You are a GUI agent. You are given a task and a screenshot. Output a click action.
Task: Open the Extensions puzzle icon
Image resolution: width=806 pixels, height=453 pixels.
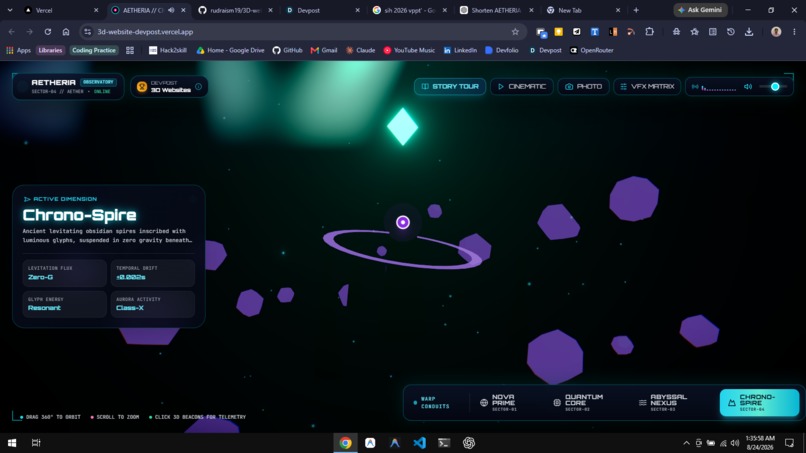tap(649, 32)
